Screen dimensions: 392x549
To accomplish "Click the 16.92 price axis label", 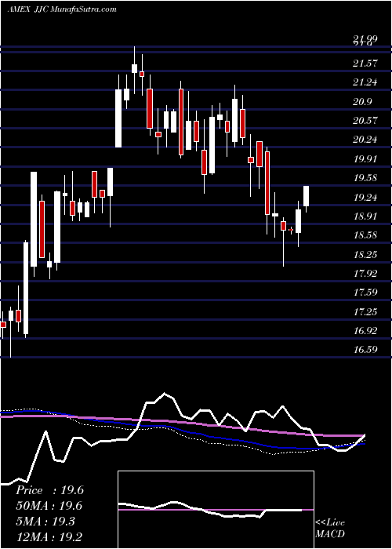I will [366, 330].
